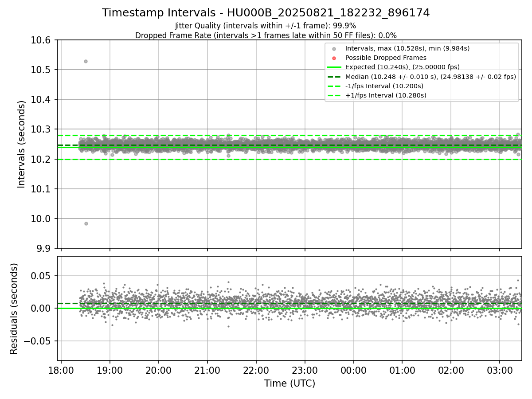The height and width of the screenshot is (399, 532).
Task: Select legend entry 'Expected (10.240s), (25.00000 fps)'
Action: pyautogui.click(x=403, y=67)
